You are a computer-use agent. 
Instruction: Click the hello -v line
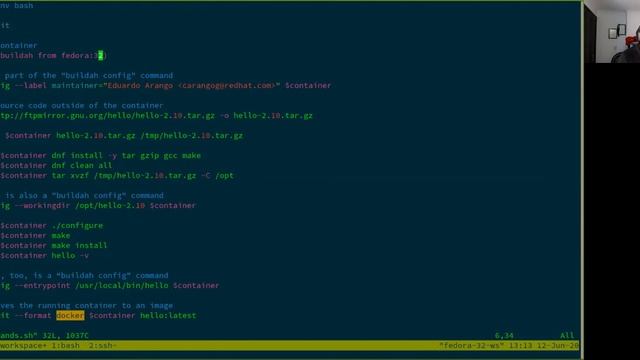click(44, 256)
